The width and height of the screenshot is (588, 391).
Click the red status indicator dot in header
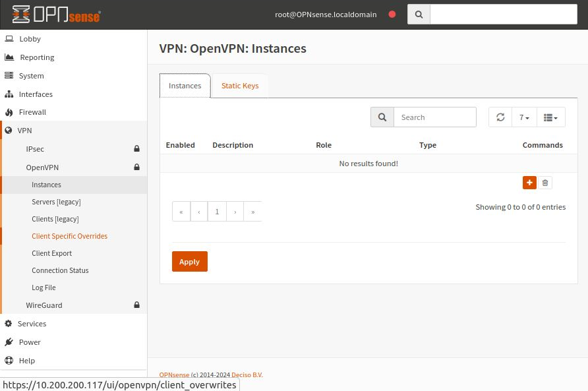pos(392,14)
